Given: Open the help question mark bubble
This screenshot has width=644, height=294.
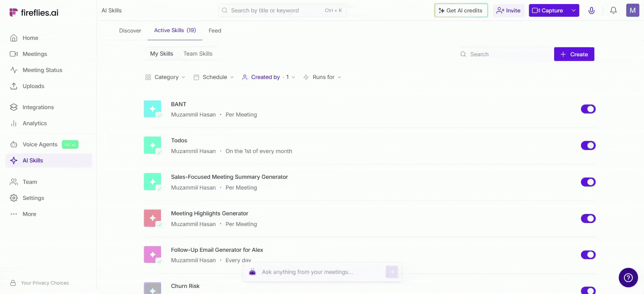Looking at the screenshot, I should (628, 278).
